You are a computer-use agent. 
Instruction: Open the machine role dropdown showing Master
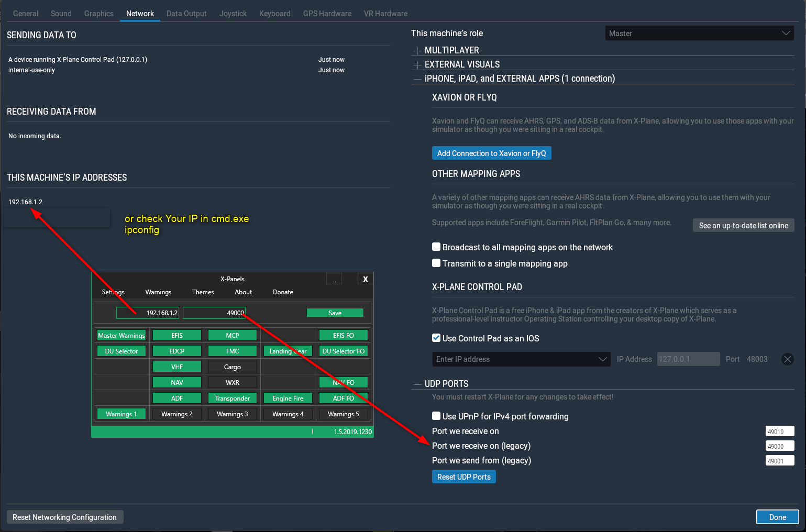coord(699,33)
